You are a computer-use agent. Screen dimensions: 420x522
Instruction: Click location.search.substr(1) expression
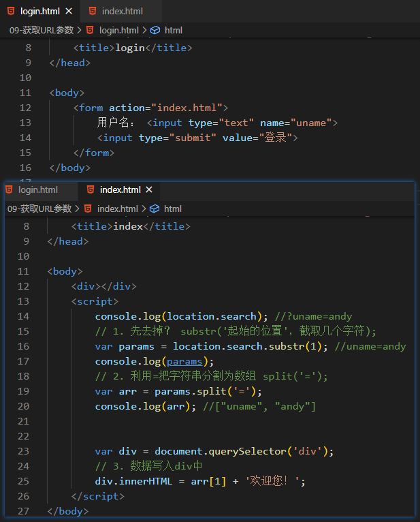coord(247,346)
